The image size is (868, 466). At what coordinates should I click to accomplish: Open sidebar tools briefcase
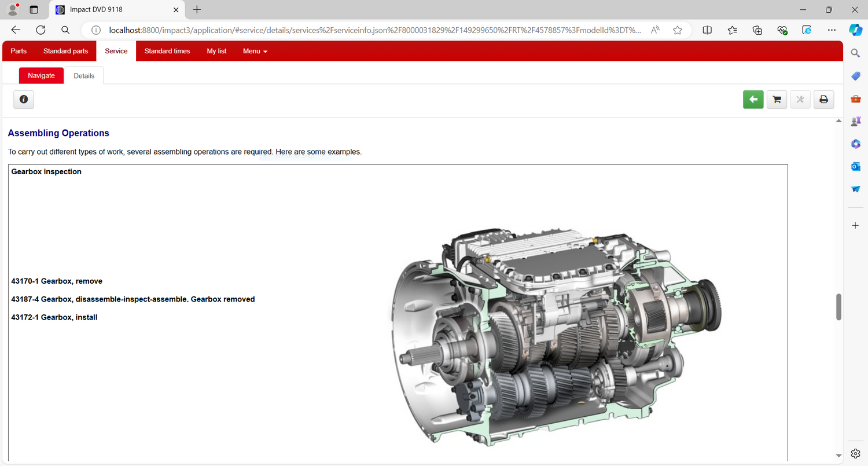tap(856, 99)
